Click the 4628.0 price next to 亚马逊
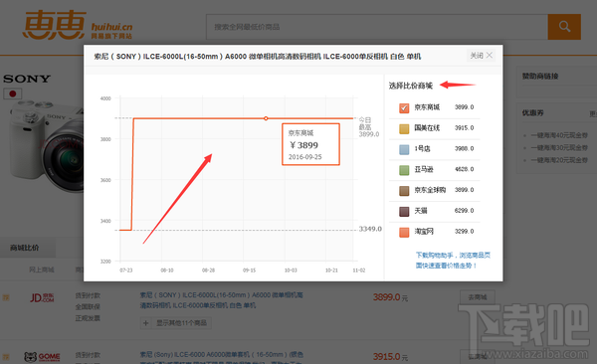Image resolution: width=597 pixels, height=364 pixels. [x=464, y=169]
